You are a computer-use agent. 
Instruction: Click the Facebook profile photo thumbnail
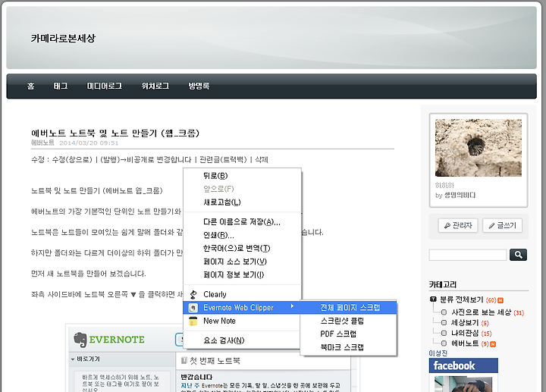[x=463, y=384]
